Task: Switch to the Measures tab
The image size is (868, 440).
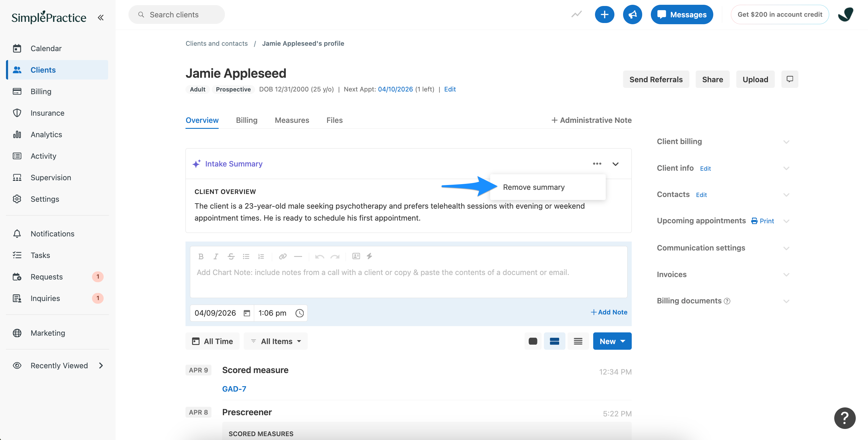Action: pos(292,120)
